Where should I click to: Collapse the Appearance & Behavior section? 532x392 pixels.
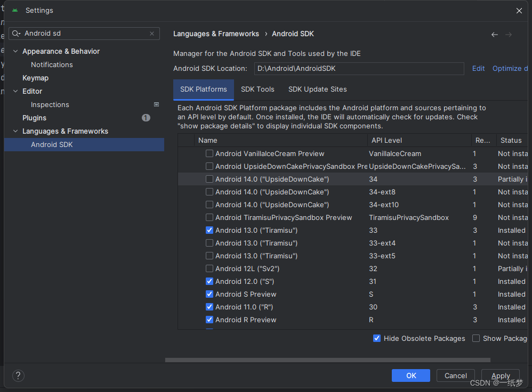click(15, 51)
